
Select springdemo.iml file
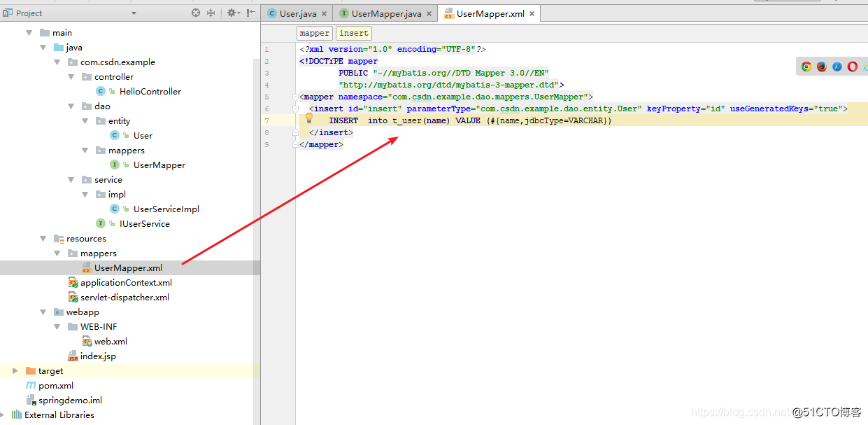point(70,400)
